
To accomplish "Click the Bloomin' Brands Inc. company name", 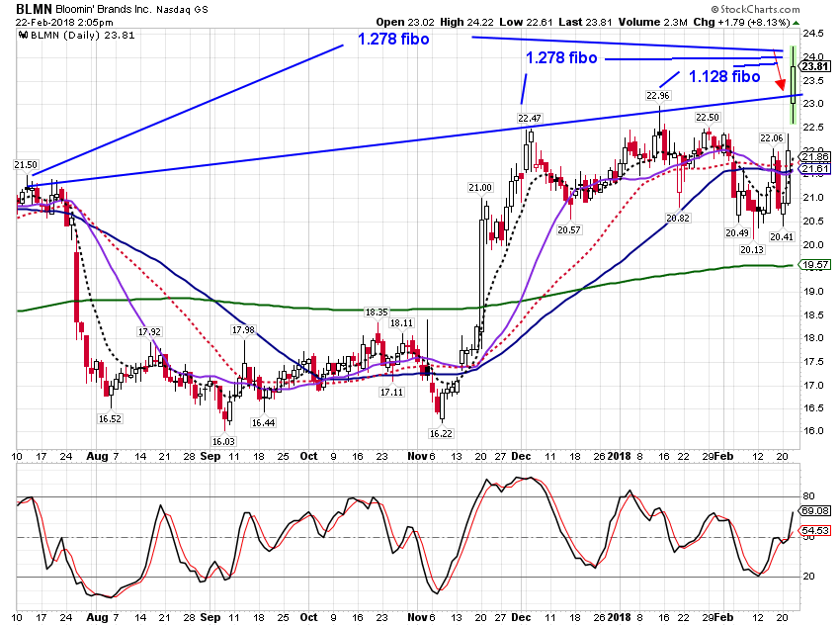I will pos(104,10).
